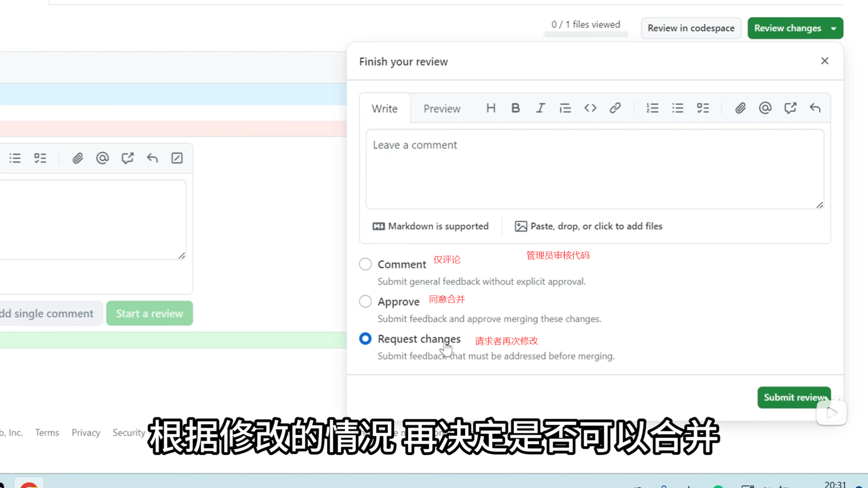
Task: Switch to the Write tab
Action: pos(384,108)
